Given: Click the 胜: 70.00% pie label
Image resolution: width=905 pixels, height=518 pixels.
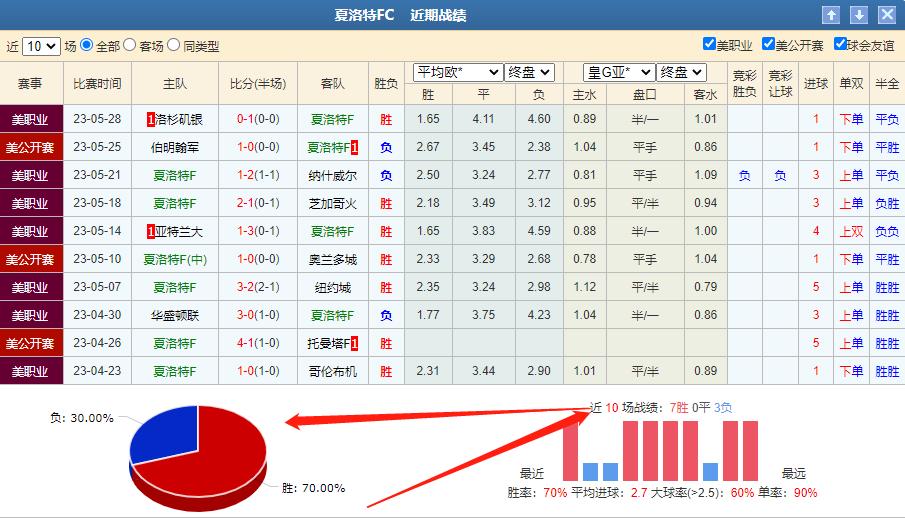Looking at the screenshot, I should pos(313,489).
